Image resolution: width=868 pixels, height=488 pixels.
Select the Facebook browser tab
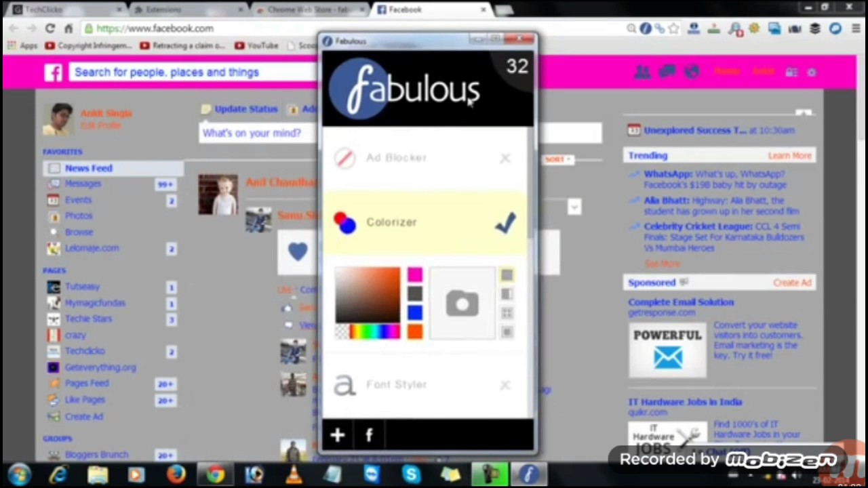tap(431, 9)
